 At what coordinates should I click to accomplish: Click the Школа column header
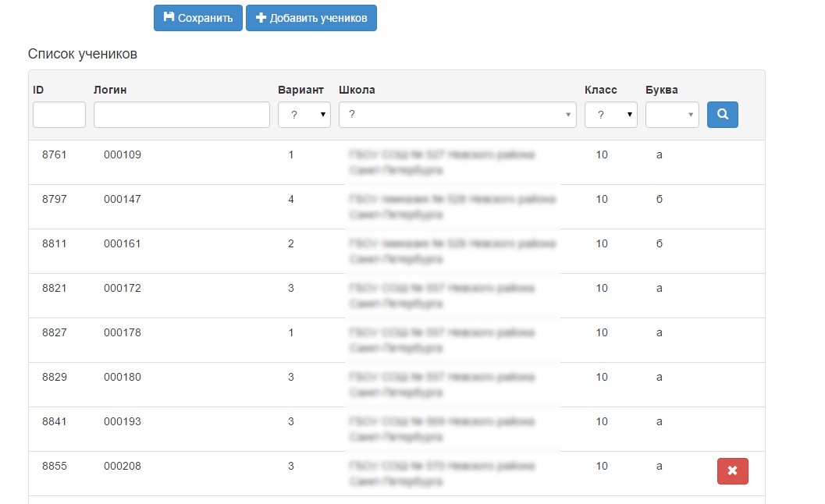point(357,90)
